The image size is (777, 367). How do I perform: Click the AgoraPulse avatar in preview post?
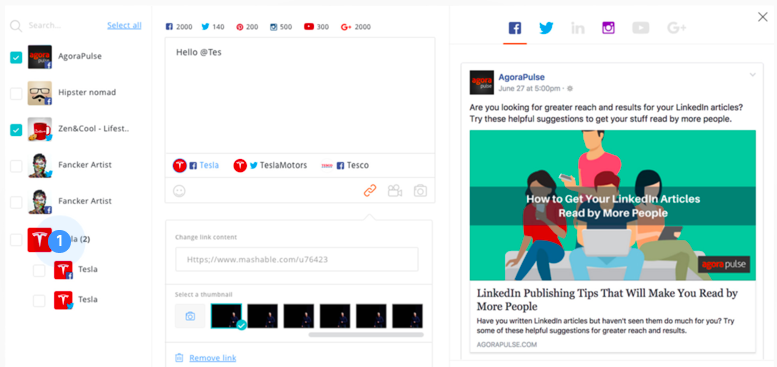[x=482, y=83]
